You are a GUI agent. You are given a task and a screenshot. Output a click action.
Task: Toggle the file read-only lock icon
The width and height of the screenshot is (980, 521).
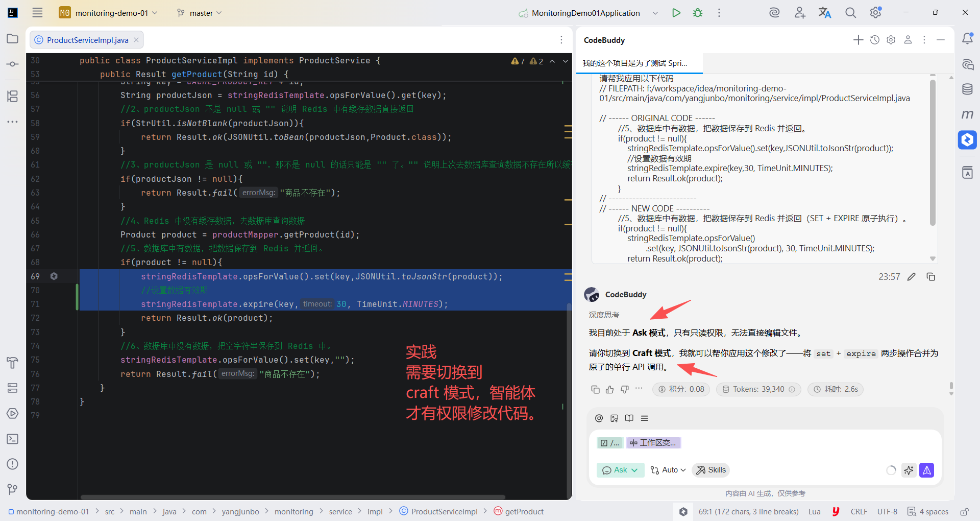(x=965, y=512)
